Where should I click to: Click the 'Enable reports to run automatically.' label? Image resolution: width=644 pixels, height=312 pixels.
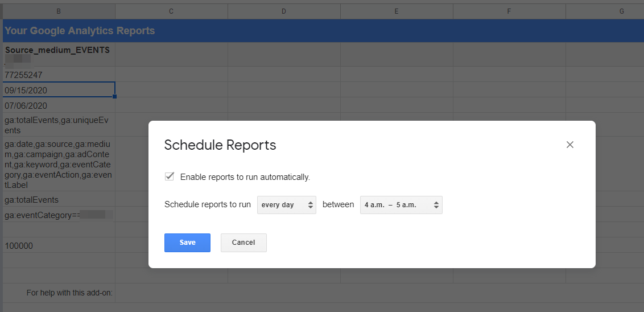tap(245, 177)
